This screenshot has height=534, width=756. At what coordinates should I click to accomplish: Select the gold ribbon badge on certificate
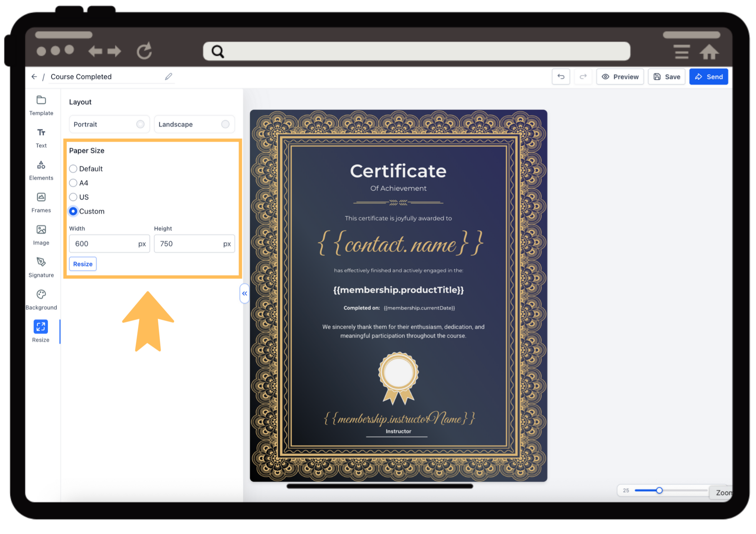tap(398, 378)
